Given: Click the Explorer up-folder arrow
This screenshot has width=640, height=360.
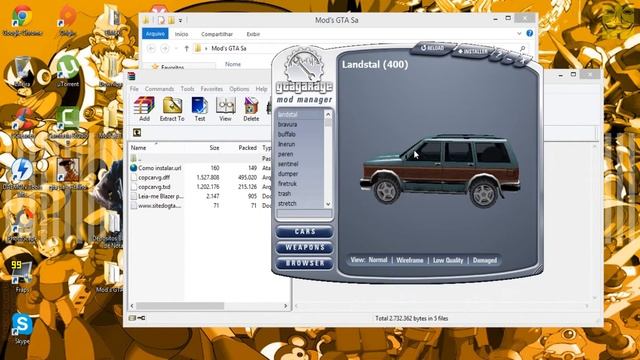Looking at the screenshot, I should 187,49.
